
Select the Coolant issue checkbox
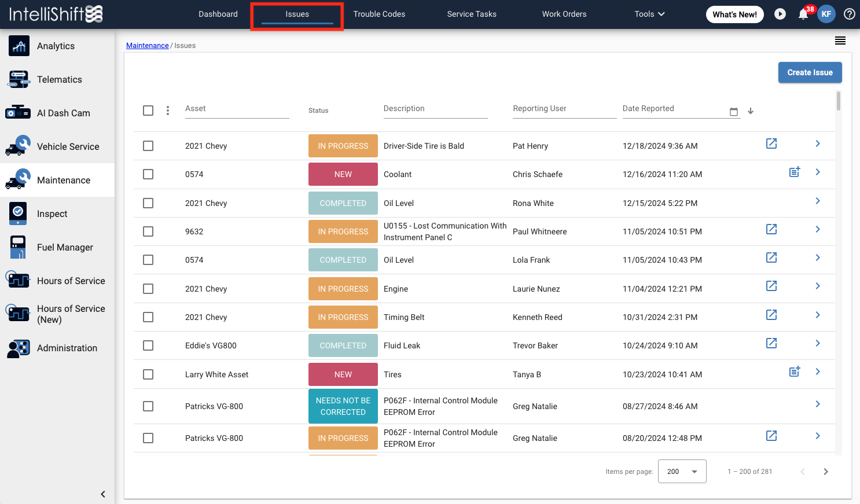148,174
